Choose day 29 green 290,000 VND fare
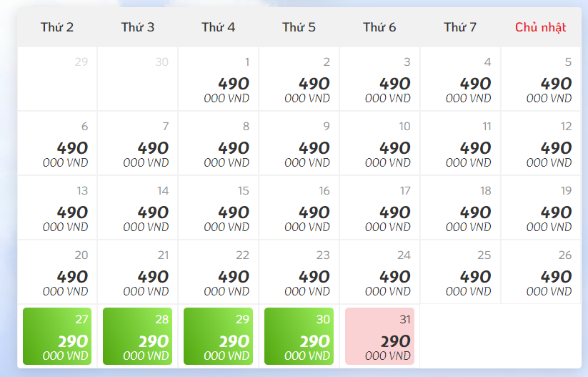588x377 pixels. [x=218, y=336]
